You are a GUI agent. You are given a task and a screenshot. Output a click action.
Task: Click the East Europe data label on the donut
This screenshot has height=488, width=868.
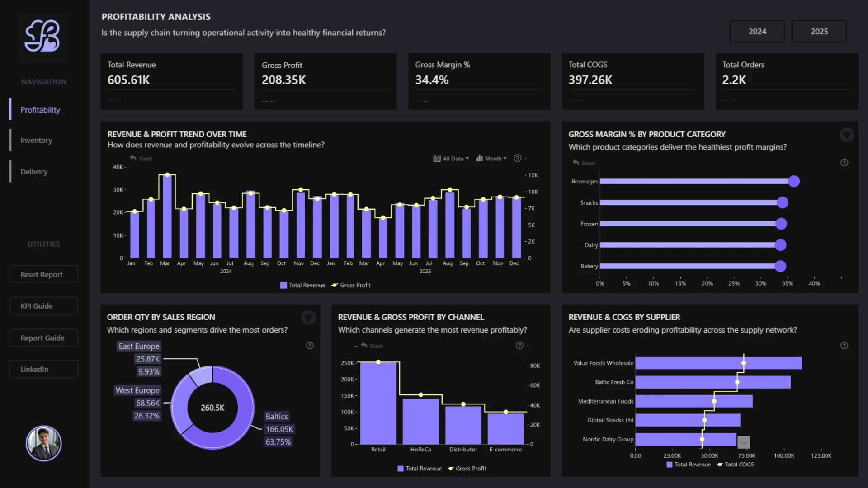point(139,346)
